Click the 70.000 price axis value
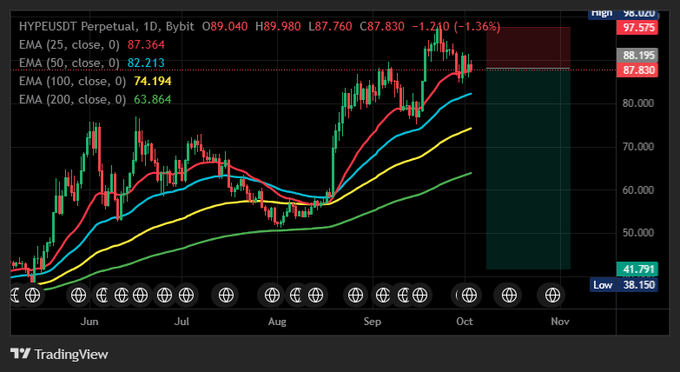Image resolution: width=680 pixels, height=372 pixels. coord(639,147)
